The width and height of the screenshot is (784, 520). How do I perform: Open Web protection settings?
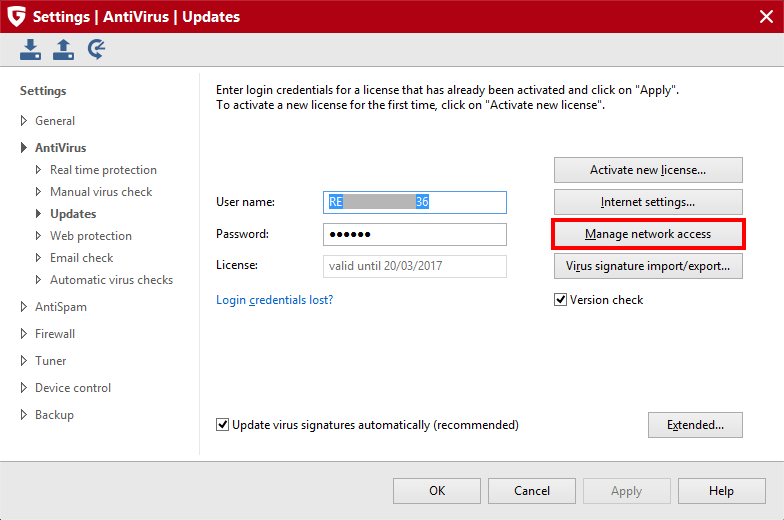pos(91,236)
